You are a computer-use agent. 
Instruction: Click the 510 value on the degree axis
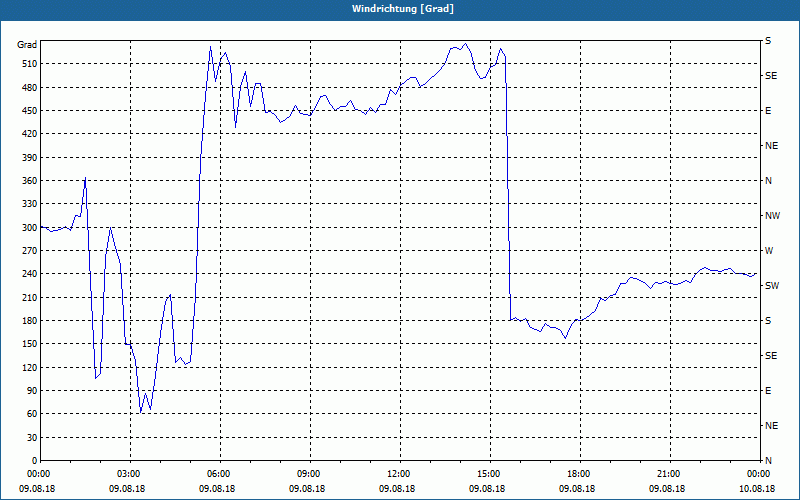[x=30, y=64]
